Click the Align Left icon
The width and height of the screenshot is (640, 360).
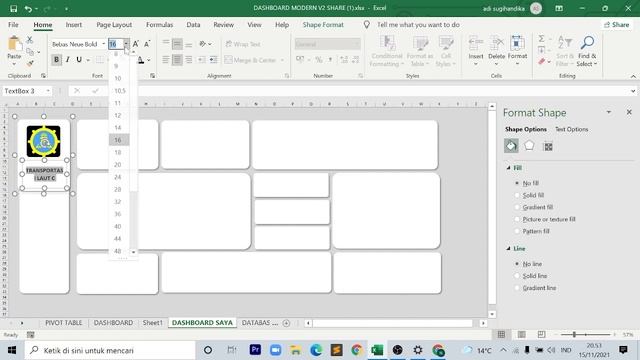coord(165,60)
